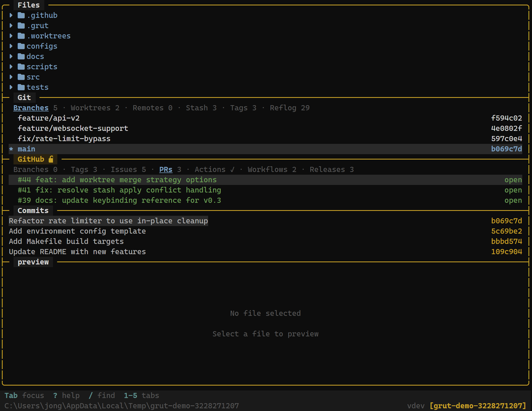Open the GitHub Branches tab
Image resolution: width=532 pixels, height=411 pixels.
[x=35, y=170]
